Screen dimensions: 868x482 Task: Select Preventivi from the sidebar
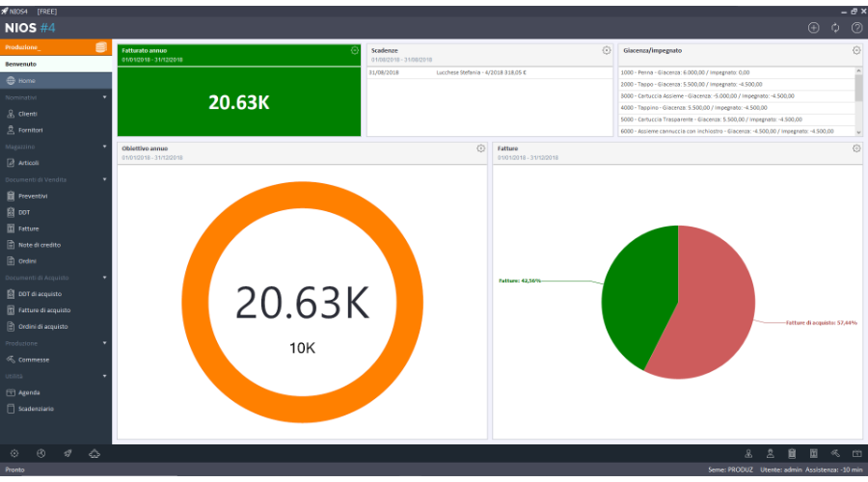33,196
